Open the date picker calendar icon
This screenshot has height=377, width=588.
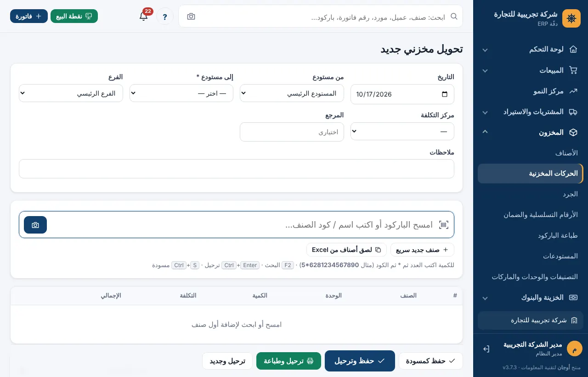[444, 94]
